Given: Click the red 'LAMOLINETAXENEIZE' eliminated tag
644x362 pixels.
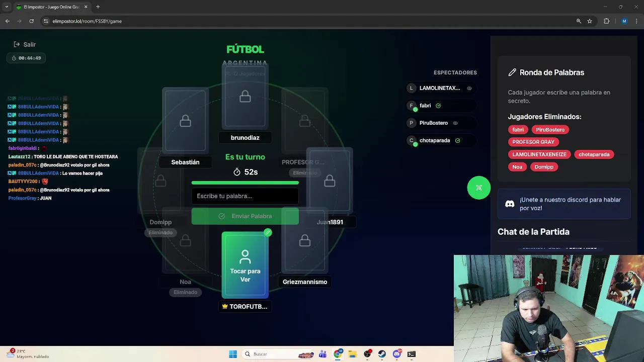Looking at the screenshot, I should point(539,154).
